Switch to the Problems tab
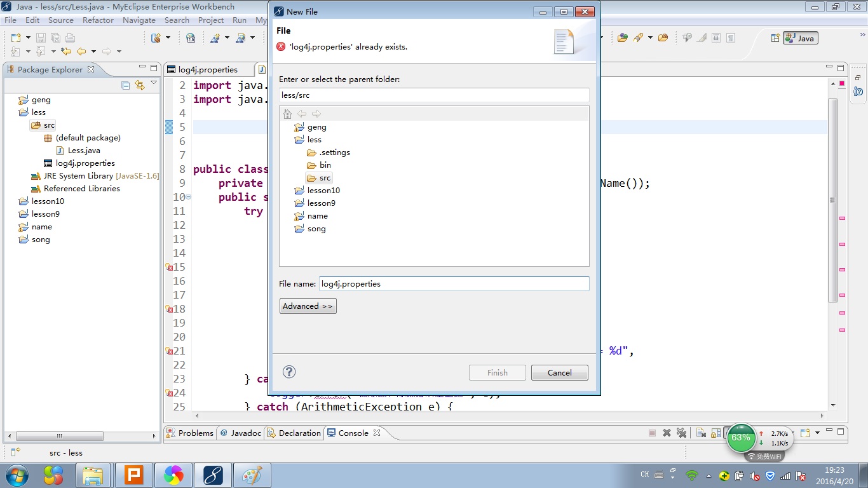 189,433
